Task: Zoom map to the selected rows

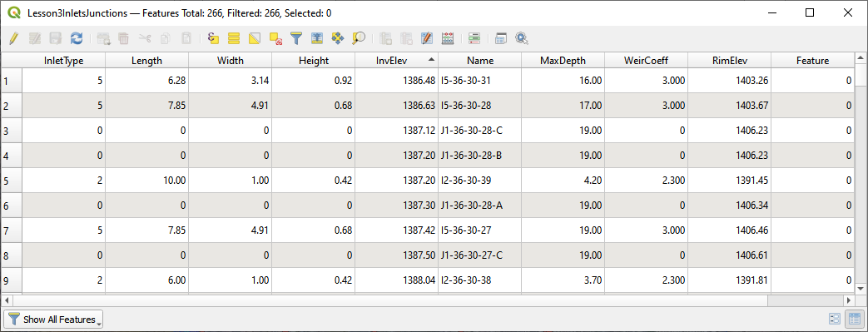Action: [359, 38]
